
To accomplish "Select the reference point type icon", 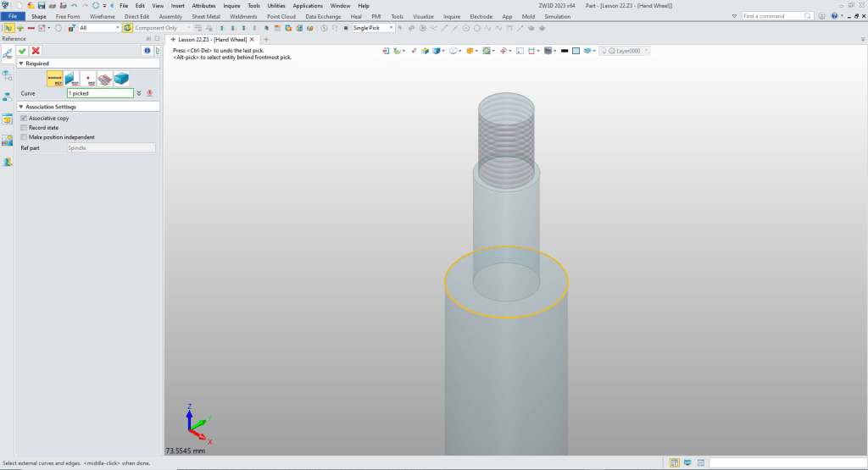I will tap(88, 79).
